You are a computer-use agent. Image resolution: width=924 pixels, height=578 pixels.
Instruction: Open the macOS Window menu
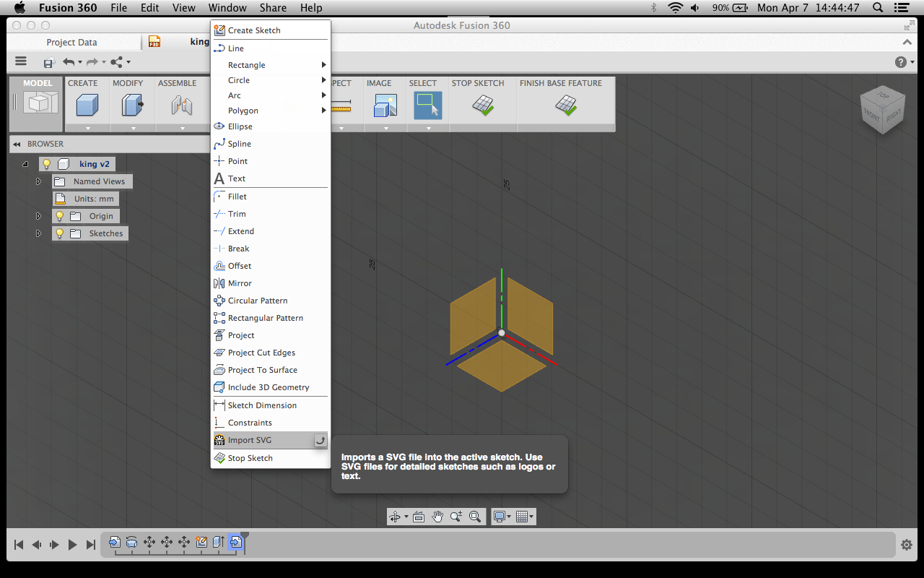[227, 8]
